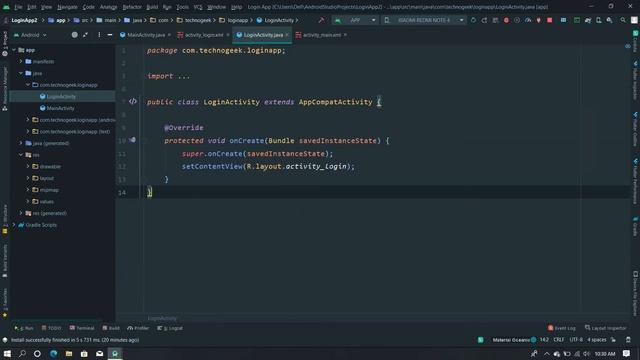Click the Material Oceanic theme indicator
This screenshot has width=640, height=360.
click(514, 340)
